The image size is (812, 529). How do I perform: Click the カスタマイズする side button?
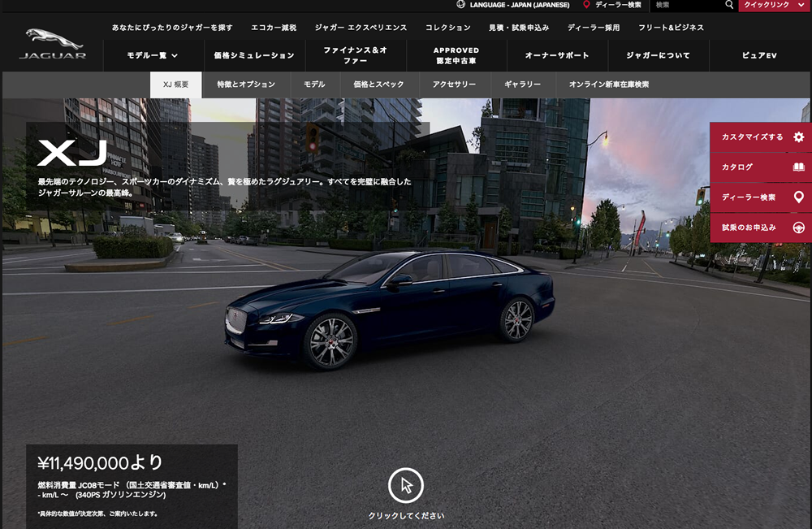(761, 137)
